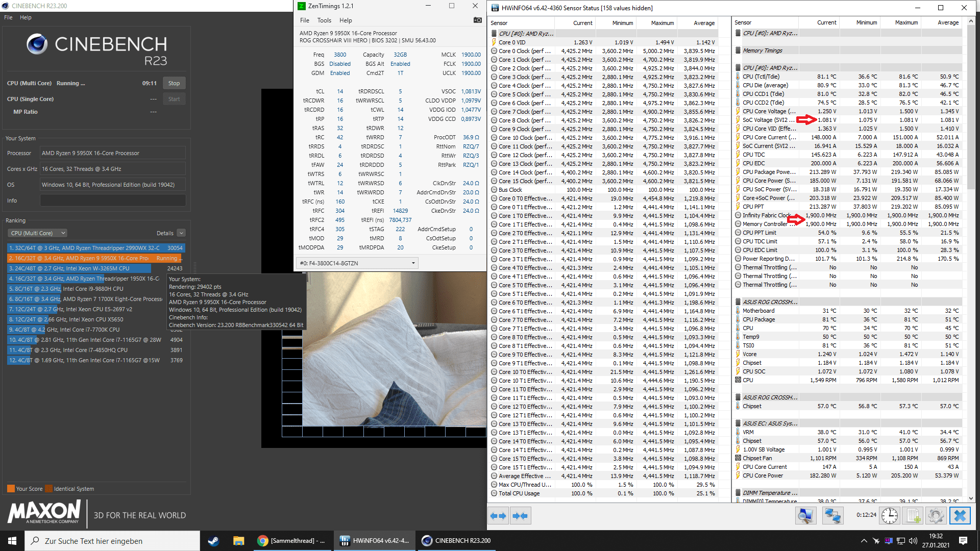
Task: Open Cinebench File menu
Action: [8, 17]
